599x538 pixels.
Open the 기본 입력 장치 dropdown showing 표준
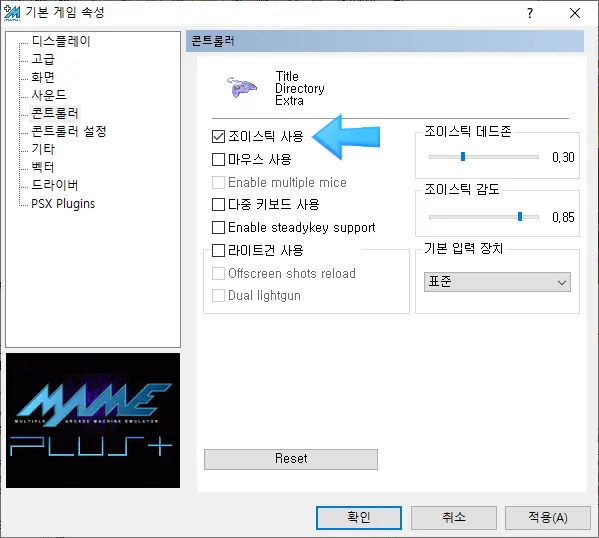[497, 282]
